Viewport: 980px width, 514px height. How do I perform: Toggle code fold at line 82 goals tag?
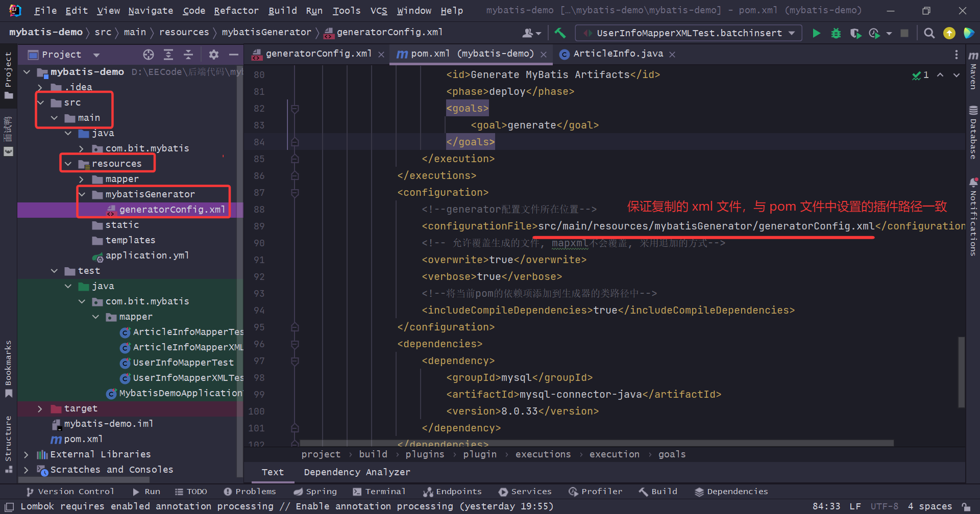[295, 109]
